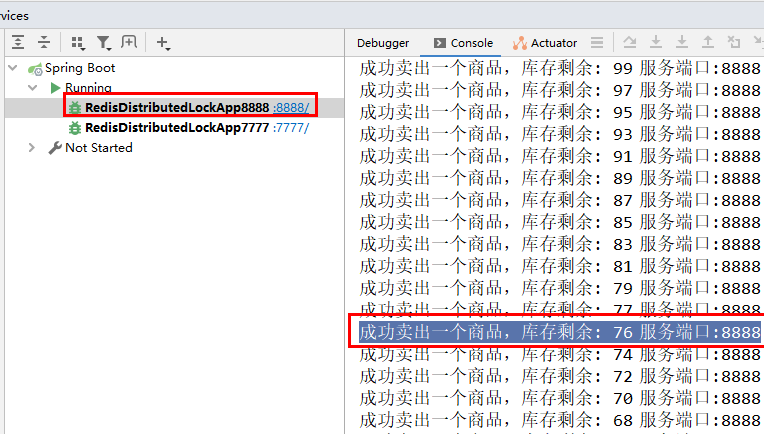Click console line with 库存剩余: 87
764x434 pixels.
point(560,200)
